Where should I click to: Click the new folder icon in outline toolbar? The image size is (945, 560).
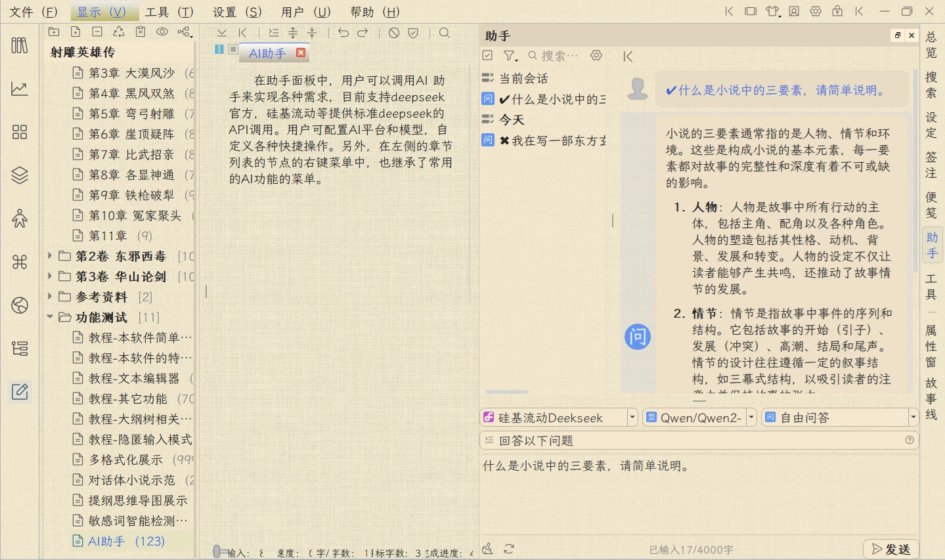point(54,32)
